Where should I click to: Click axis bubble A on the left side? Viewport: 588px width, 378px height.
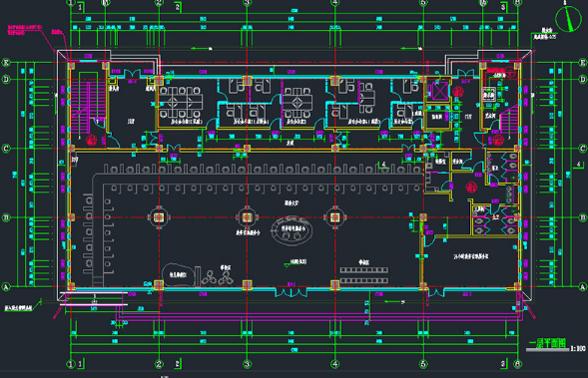(x=6, y=287)
